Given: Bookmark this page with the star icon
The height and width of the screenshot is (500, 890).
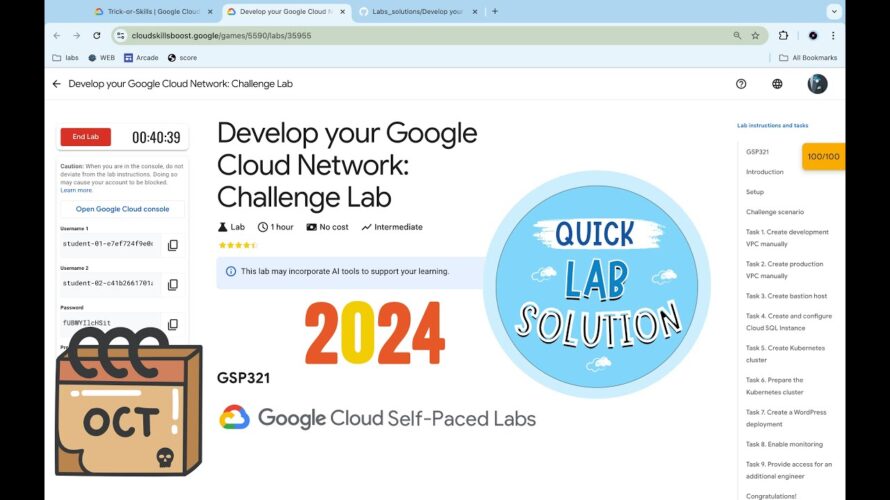Looking at the screenshot, I should point(755,35).
